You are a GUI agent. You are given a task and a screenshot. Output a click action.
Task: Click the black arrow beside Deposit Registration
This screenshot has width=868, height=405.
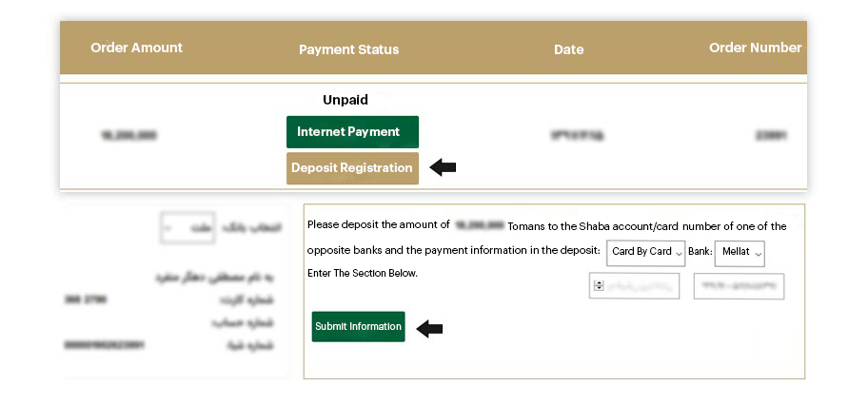pyautogui.click(x=443, y=167)
